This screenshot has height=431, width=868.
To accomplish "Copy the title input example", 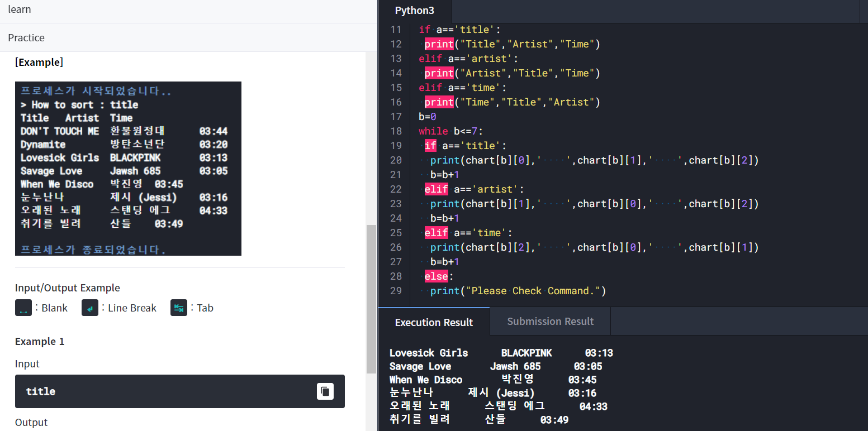I will pyautogui.click(x=325, y=391).
